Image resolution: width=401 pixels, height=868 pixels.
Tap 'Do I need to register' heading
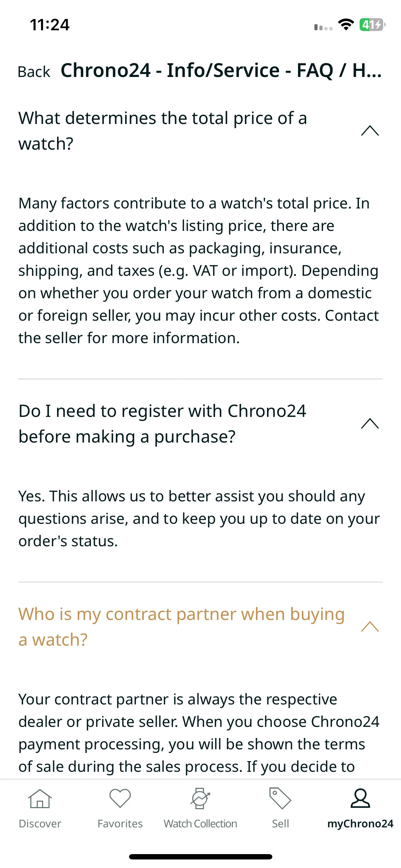(162, 424)
